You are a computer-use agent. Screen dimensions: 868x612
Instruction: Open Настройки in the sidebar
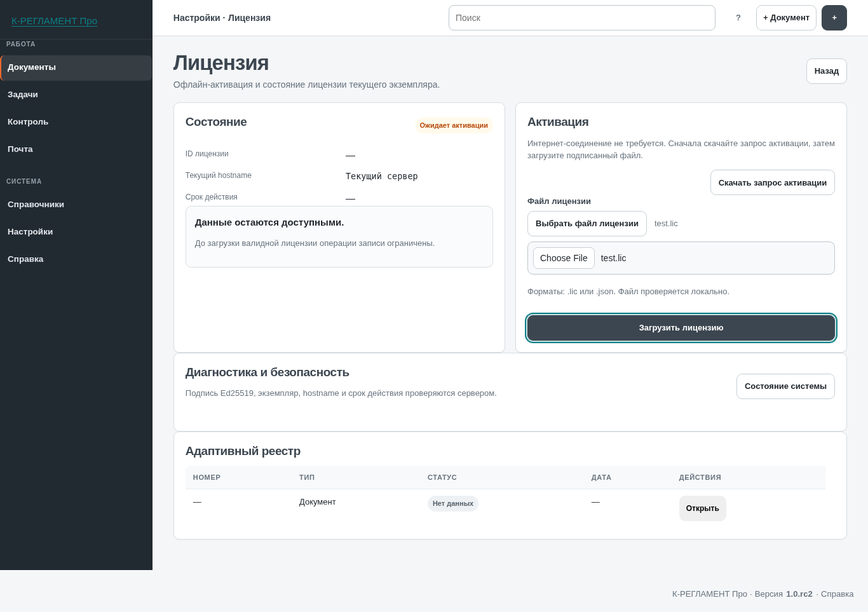76,232
